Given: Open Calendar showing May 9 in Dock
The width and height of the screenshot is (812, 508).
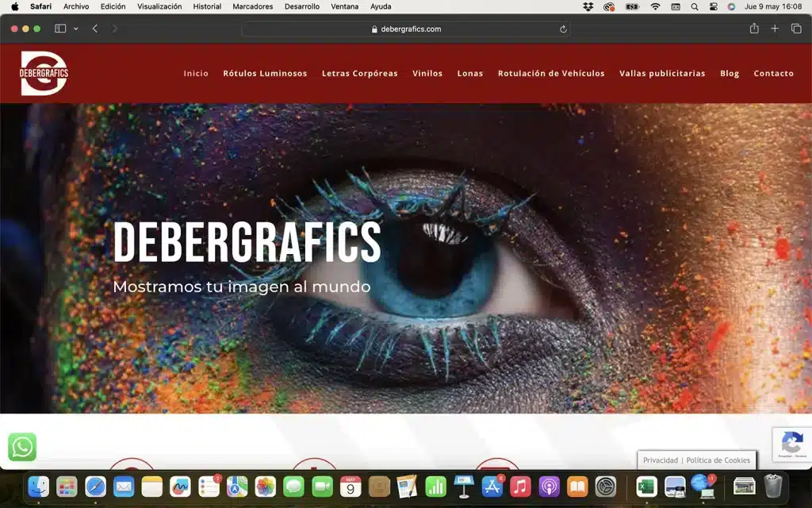Looking at the screenshot, I should (x=350, y=487).
